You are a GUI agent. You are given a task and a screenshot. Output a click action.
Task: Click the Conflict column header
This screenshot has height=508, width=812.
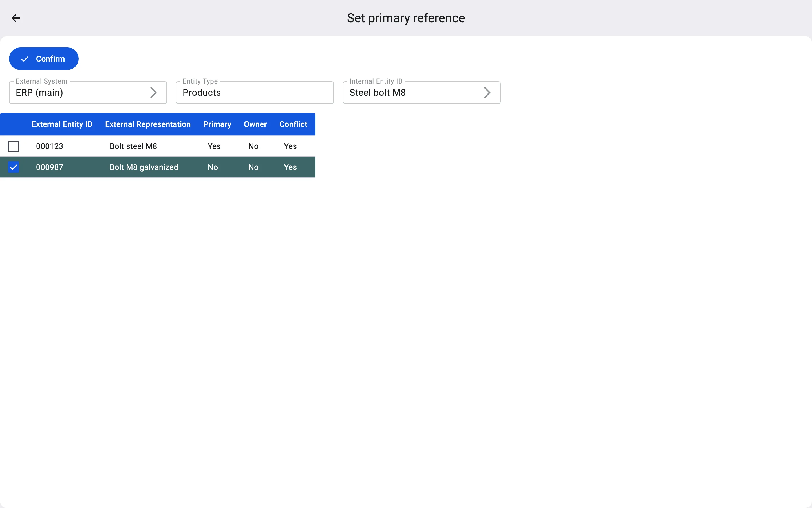pos(293,124)
